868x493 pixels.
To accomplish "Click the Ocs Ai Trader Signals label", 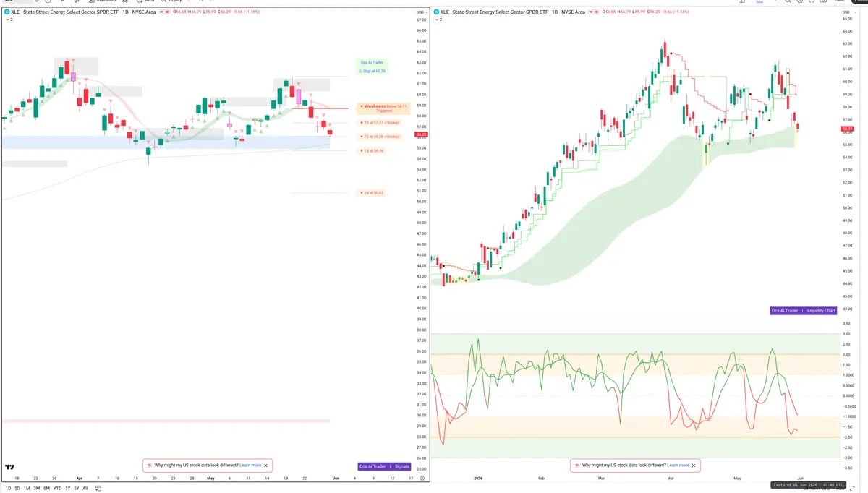I will (x=385, y=466).
